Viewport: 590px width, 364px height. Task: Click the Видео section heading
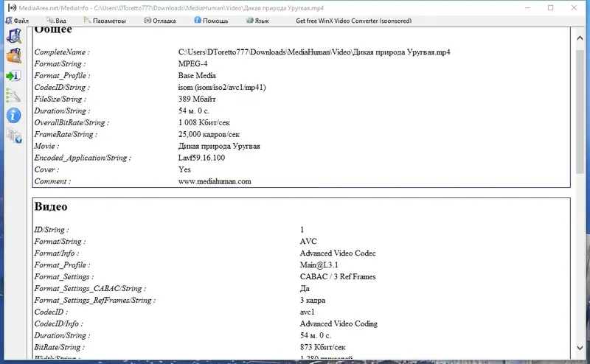tap(51, 206)
